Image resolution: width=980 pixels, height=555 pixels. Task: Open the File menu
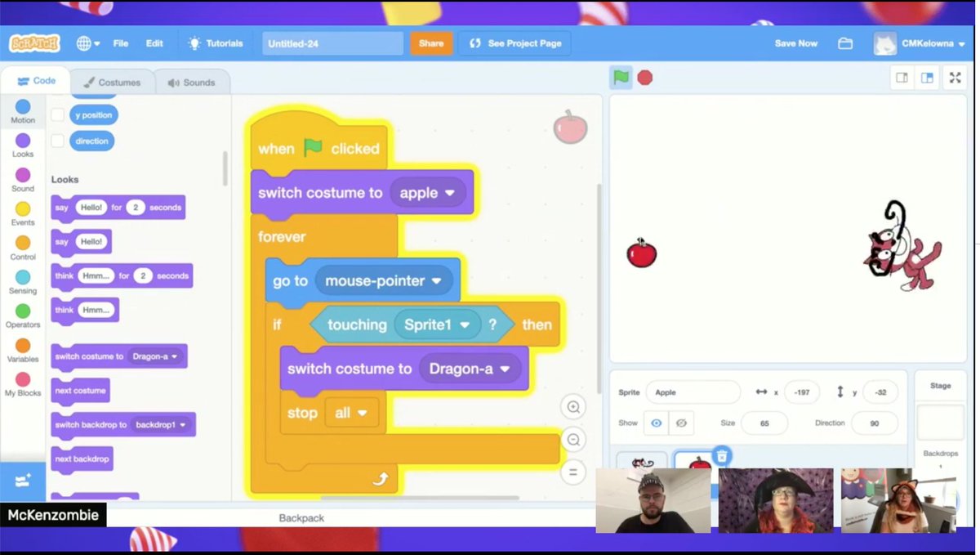pos(121,43)
